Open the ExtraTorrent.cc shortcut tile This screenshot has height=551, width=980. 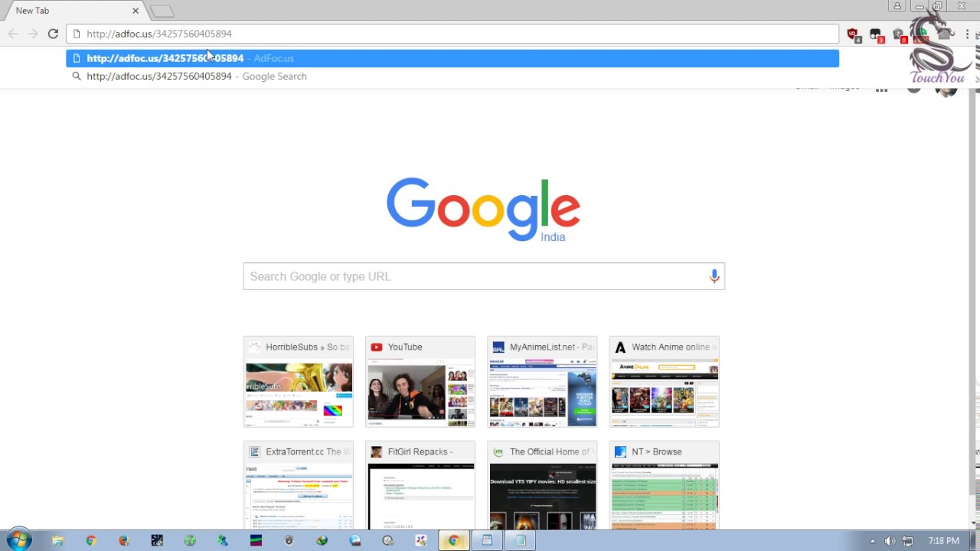299,485
